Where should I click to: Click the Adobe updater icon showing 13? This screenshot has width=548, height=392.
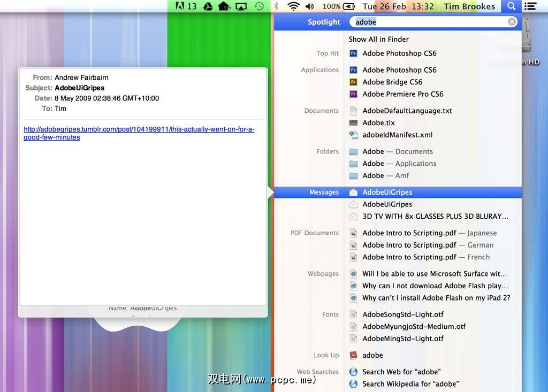click(x=186, y=6)
